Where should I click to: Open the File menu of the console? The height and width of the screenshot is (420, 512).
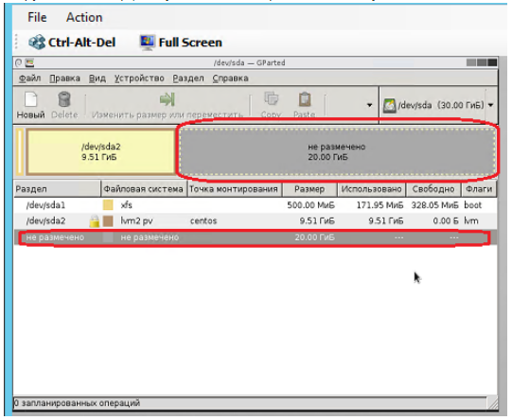point(37,17)
